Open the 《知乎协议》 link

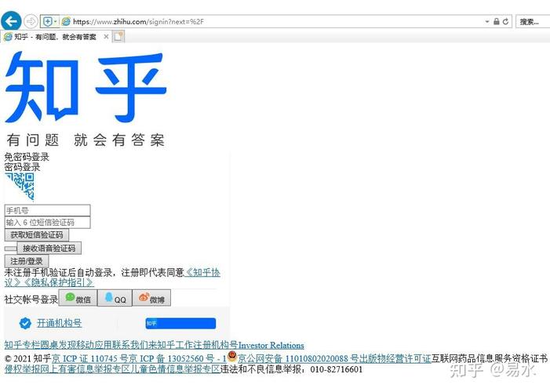[202, 272]
